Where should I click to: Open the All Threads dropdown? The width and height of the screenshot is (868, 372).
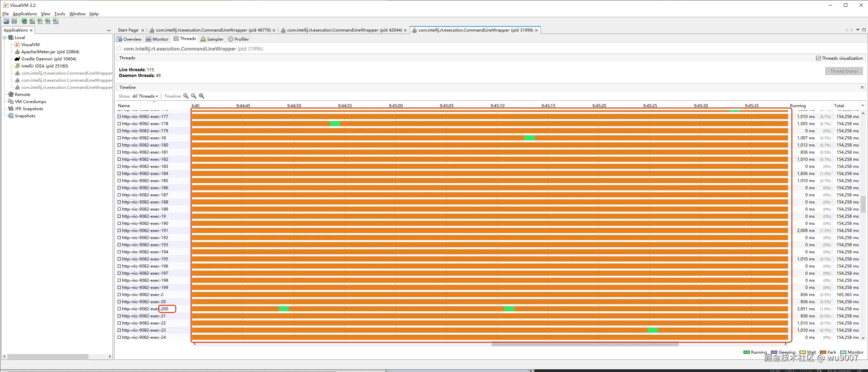pyautogui.click(x=145, y=96)
